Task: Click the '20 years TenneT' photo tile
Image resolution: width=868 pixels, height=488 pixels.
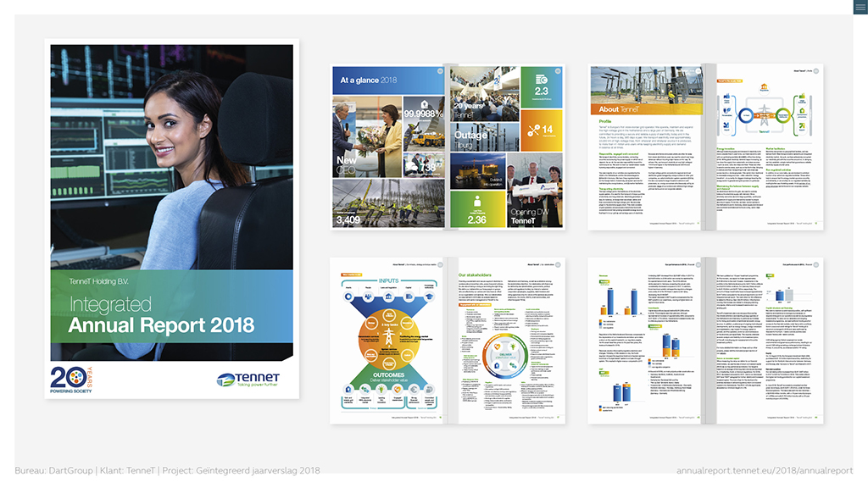Action: (x=484, y=93)
